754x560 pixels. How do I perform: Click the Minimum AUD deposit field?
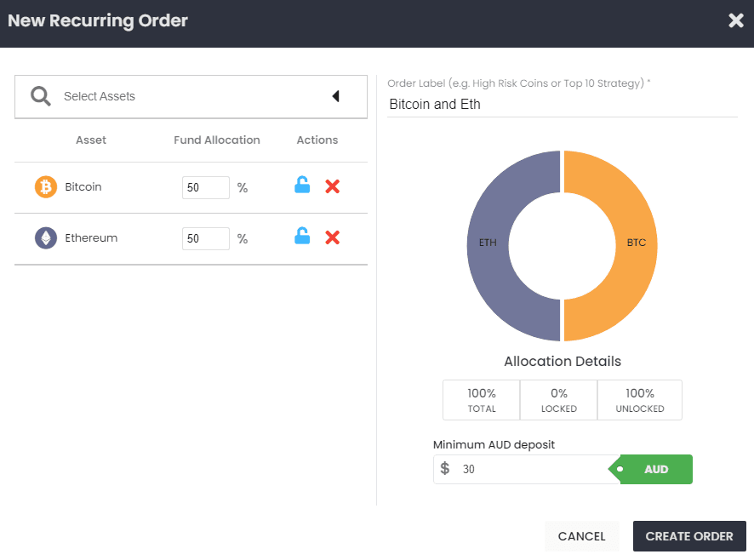coord(532,469)
